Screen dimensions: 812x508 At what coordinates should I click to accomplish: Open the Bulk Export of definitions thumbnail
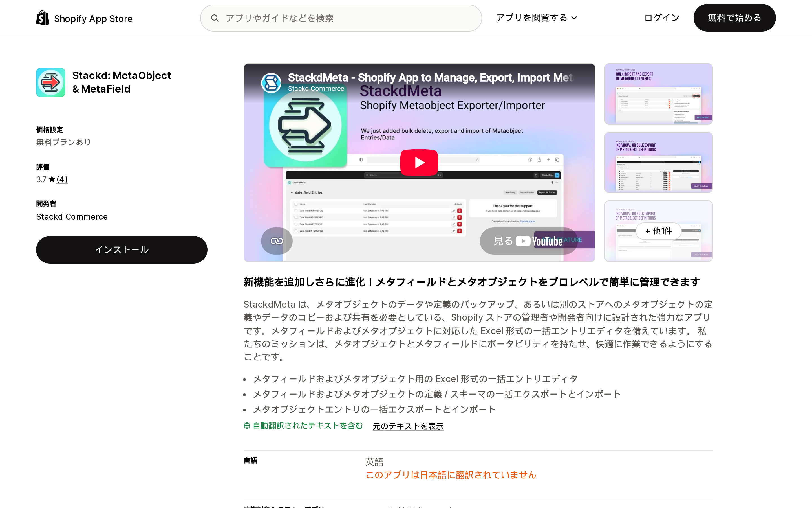tap(658, 163)
